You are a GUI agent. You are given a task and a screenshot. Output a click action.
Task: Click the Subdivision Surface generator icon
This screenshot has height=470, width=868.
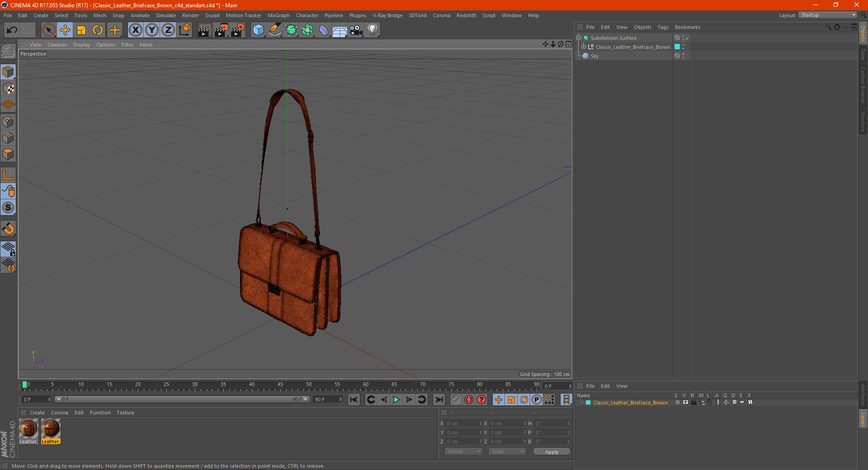(291, 30)
